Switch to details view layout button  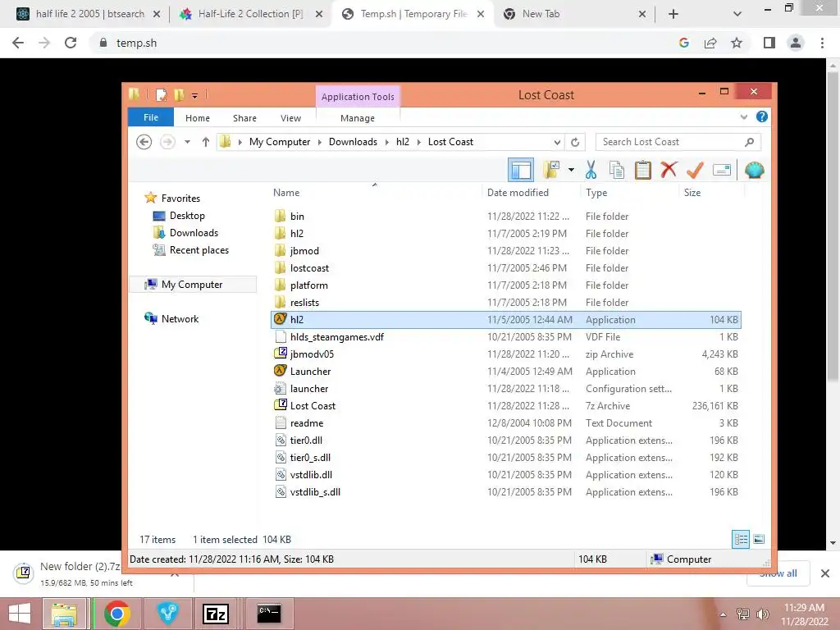(741, 539)
